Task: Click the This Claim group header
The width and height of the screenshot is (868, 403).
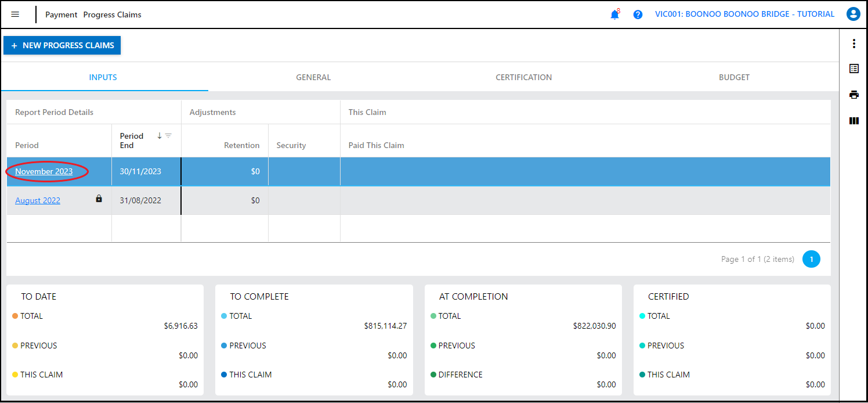Action: (x=585, y=112)
